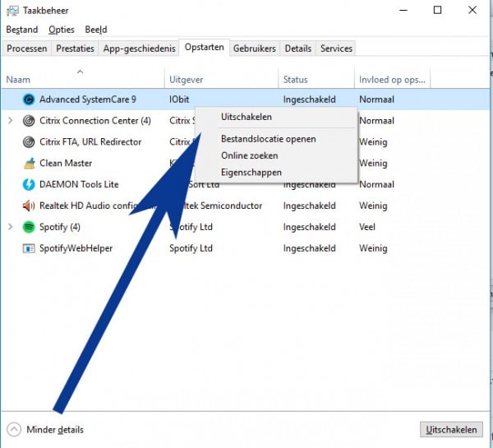Switch to the Gebruikers tab

255,48
